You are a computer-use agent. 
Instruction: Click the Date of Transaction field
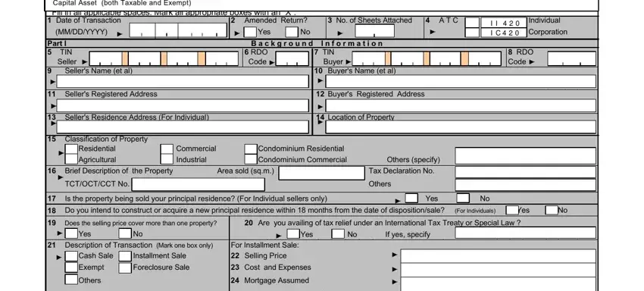click(178, 30)
